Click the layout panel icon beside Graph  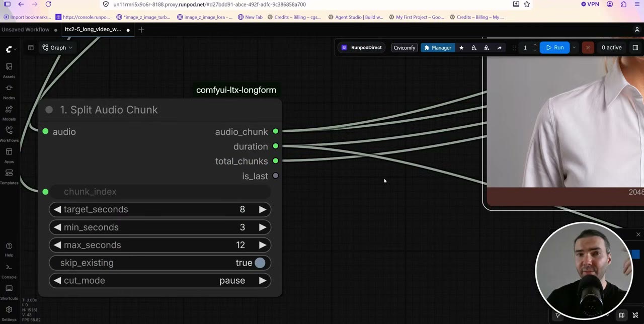[31, 48]
